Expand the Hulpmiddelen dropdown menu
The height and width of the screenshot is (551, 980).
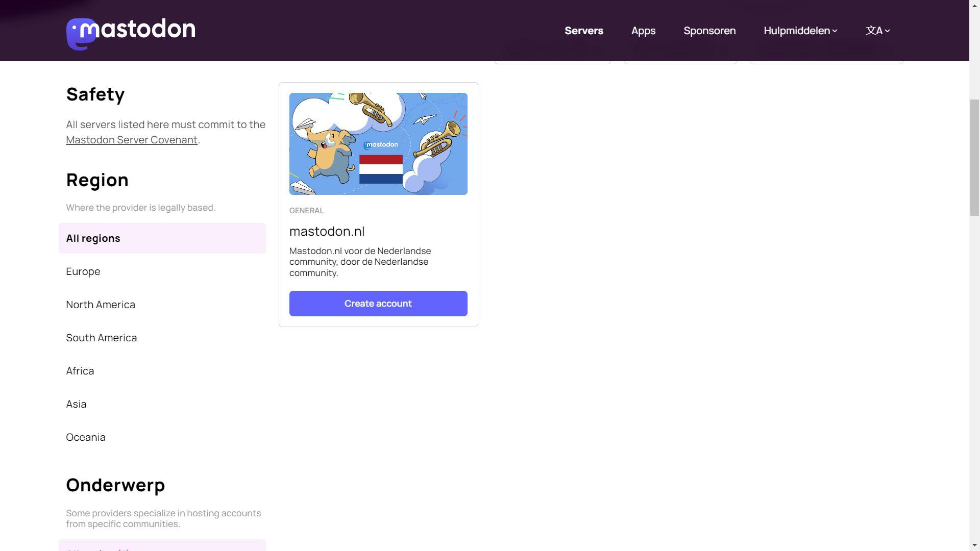(x=797, y=31)
